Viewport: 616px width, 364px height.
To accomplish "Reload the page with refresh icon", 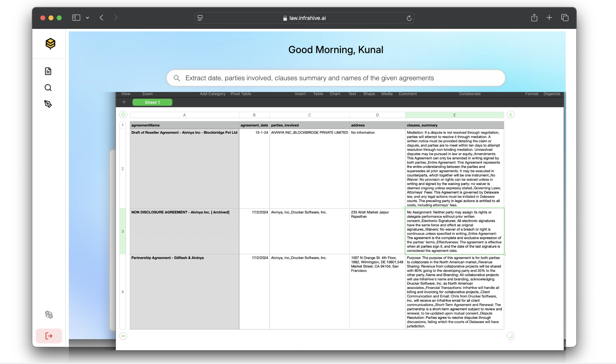I will point(409,18).
